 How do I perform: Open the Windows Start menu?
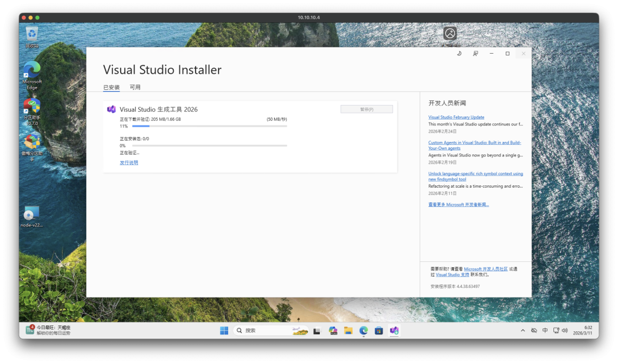(x=224, y=330)
